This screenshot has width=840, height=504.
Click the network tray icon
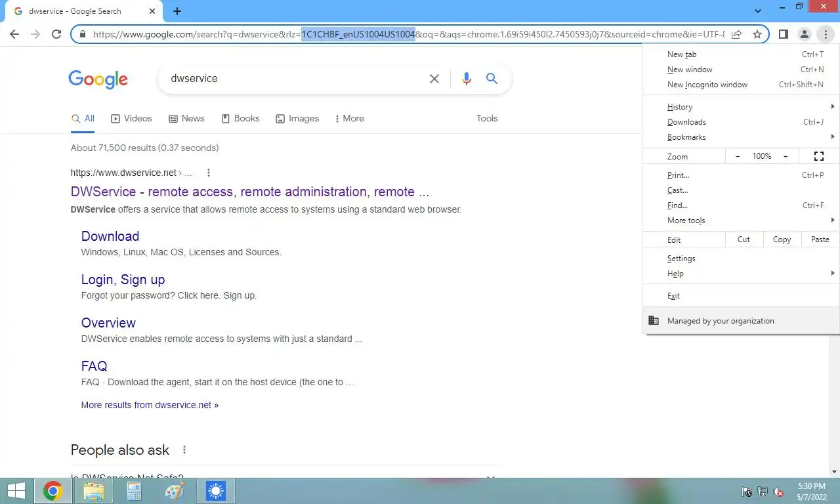click(763, 492)
